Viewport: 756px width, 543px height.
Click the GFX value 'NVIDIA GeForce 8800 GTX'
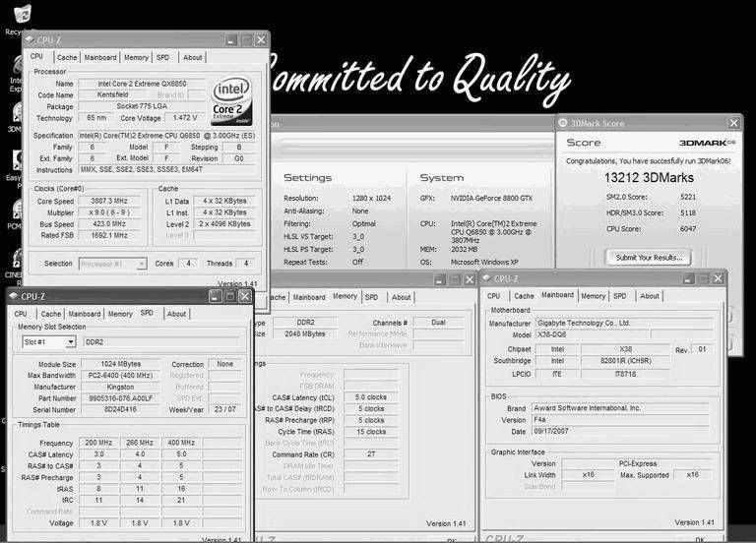(x=491, y=198)
